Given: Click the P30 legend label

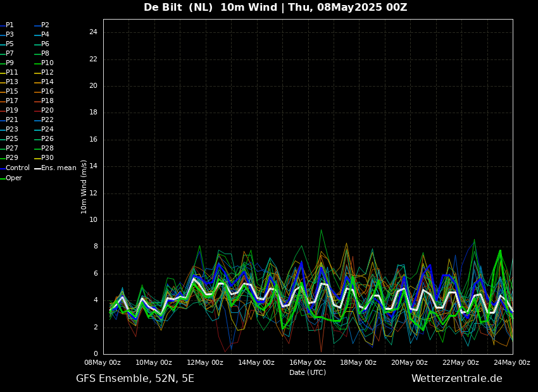Looking at the screenshot, I should (47, 158).
